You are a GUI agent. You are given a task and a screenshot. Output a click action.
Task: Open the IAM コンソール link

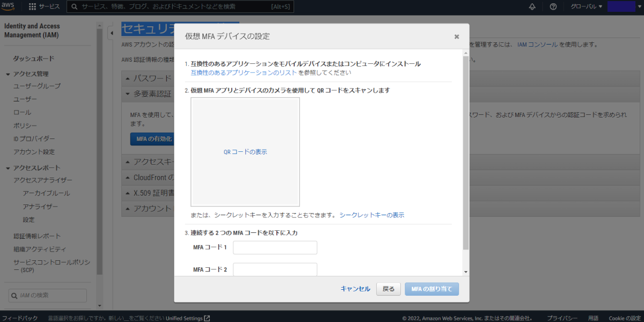coord(538,45)
